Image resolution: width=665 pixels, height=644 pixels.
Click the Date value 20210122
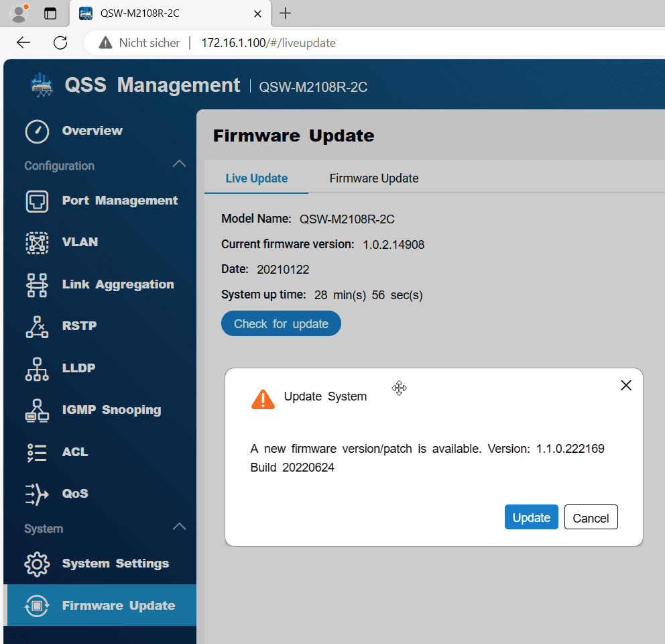[283, 270]
